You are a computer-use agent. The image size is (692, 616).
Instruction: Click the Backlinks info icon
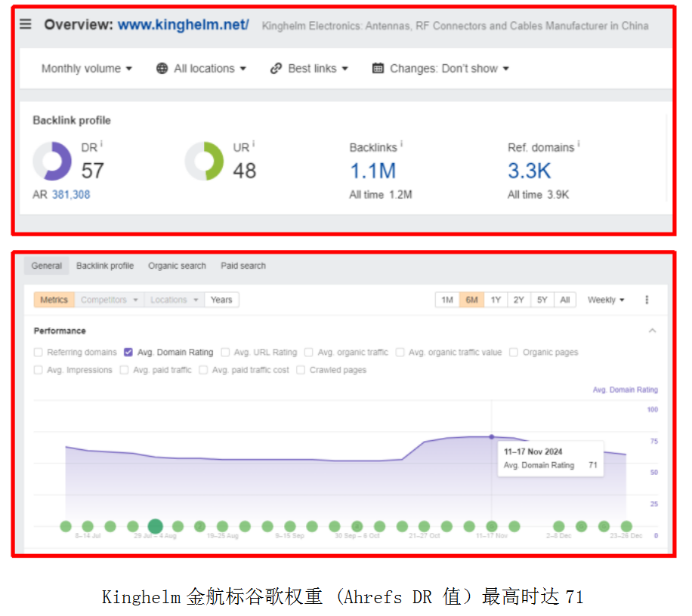[401, 143]
